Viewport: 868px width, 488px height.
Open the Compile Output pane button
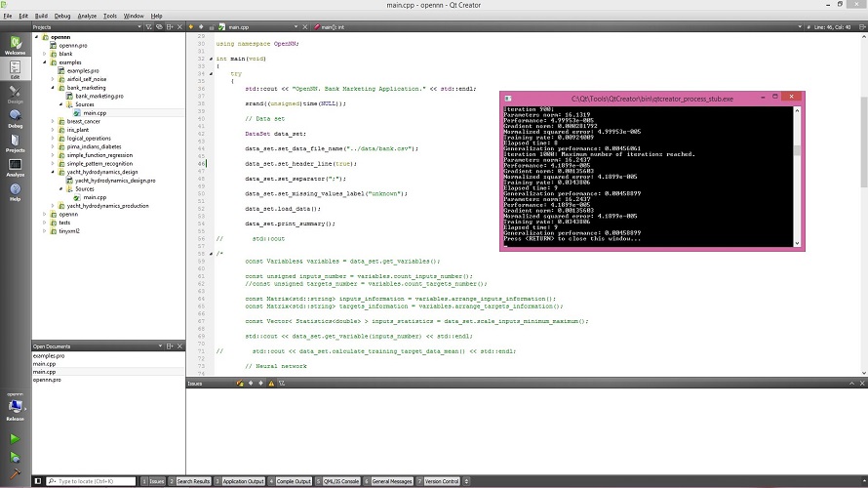tap(294, 481)
